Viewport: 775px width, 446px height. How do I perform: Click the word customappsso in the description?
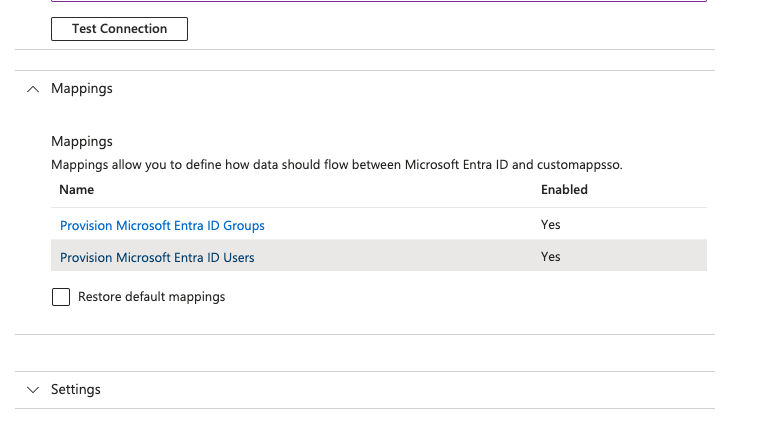point(579,164)
